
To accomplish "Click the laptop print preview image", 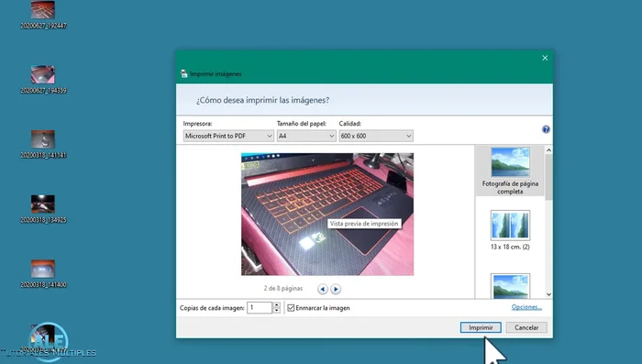I will pyautogui.click(x=327, y=215).
